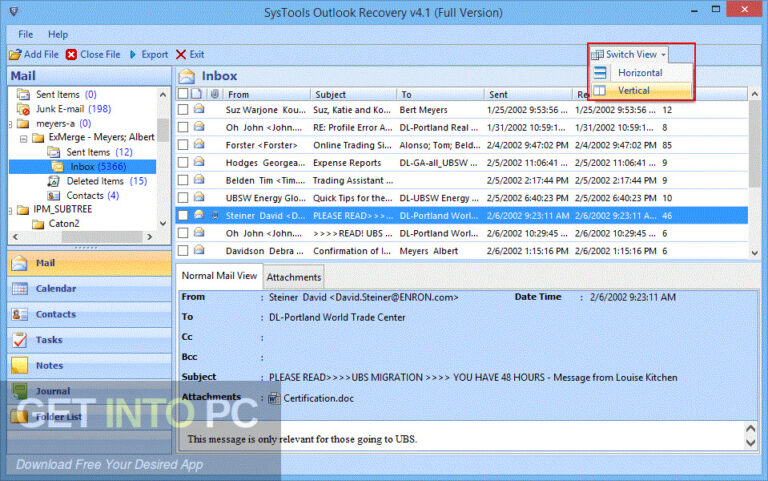Click the folder tree vertical scrollbar thumb
This screenshot has width=768, height=481.
(x=163, y=130)
